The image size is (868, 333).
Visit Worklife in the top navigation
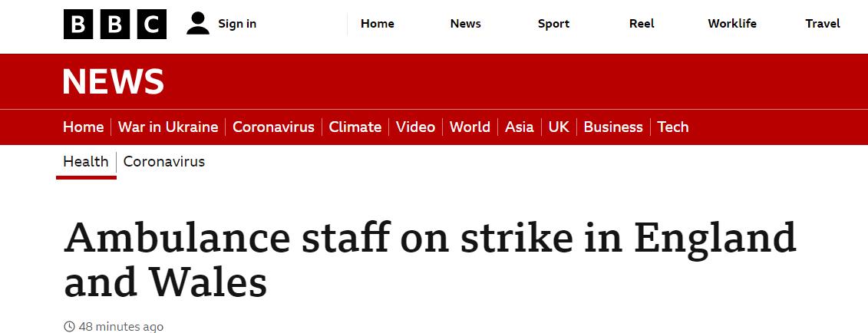pyautogui.click(x=732, y=24)
